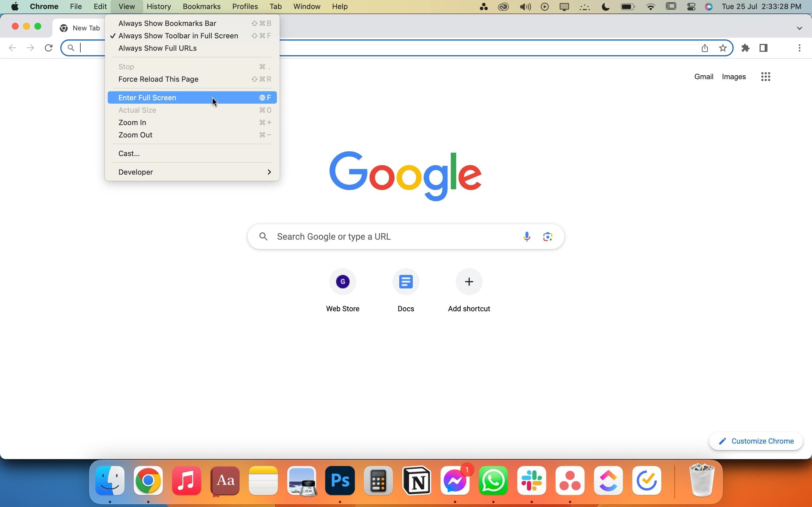Enable Always Show Bookmarks Bar

(167, 23)
